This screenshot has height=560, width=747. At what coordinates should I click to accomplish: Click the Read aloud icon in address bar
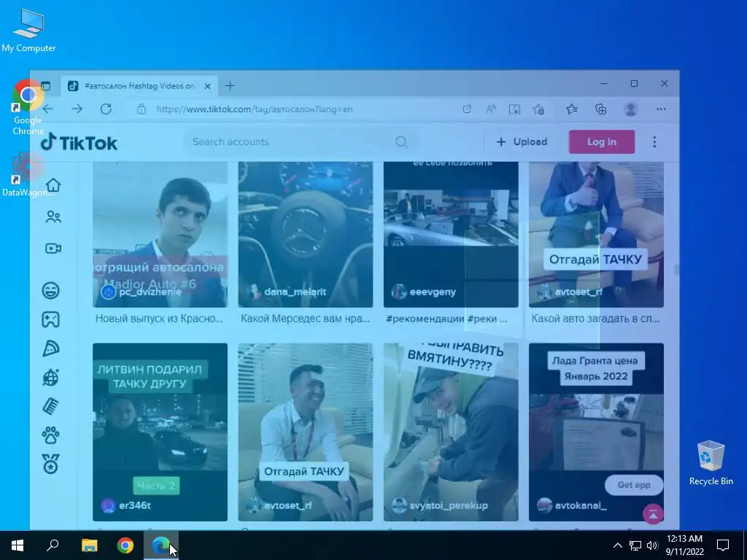[491, 109]
